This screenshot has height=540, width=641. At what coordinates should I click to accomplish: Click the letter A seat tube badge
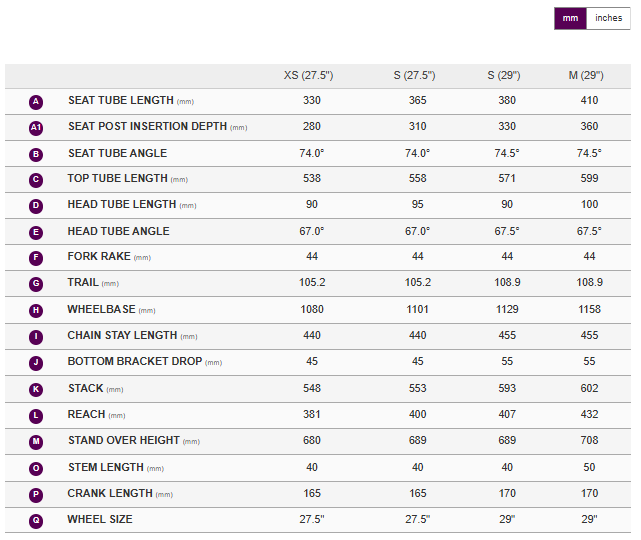tap(36, 102)
